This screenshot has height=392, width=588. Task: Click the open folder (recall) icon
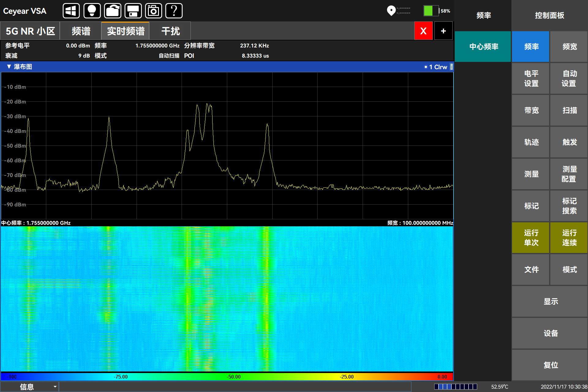(x=113, y=11)
